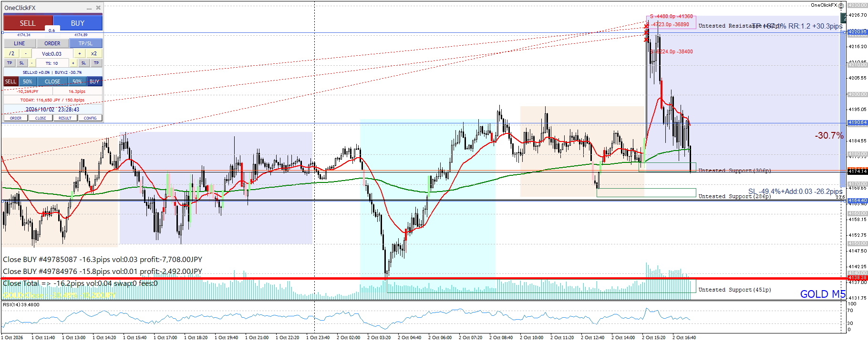Click the middle CLOSE all button
The height and width of the screenshot is (343, 868).
click(52, 81)
